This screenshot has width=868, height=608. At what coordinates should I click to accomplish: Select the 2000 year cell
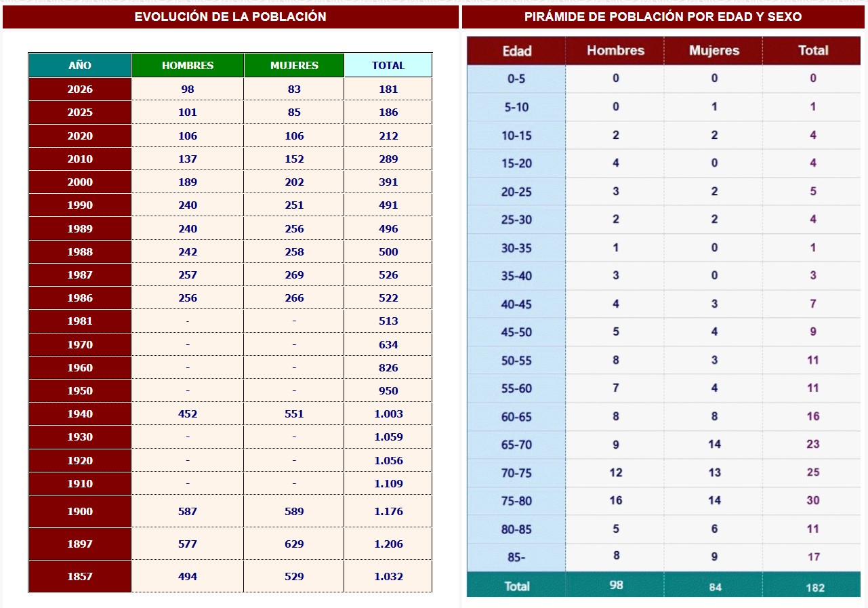80,182
